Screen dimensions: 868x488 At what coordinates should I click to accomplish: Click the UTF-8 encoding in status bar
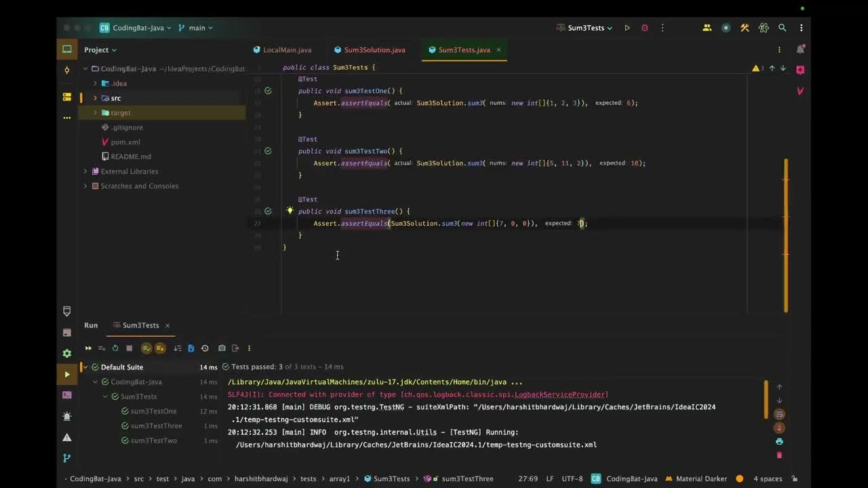pos(572,479)
